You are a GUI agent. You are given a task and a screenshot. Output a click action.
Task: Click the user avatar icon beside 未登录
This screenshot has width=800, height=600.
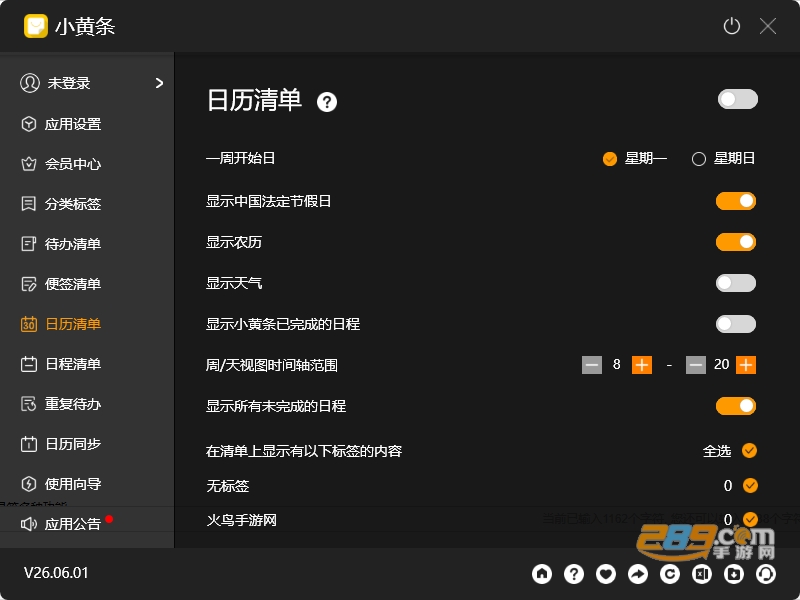30,83
